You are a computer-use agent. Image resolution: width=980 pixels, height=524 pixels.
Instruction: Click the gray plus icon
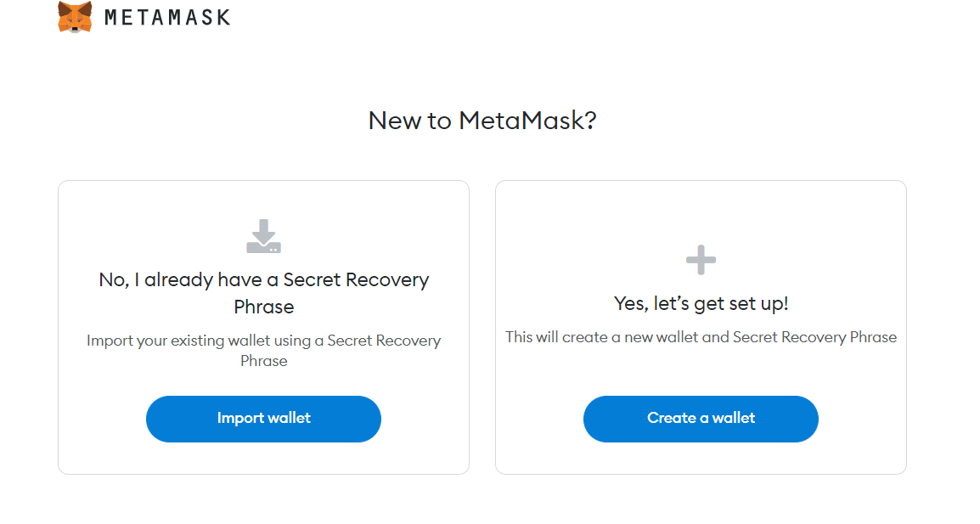(701, 260)
